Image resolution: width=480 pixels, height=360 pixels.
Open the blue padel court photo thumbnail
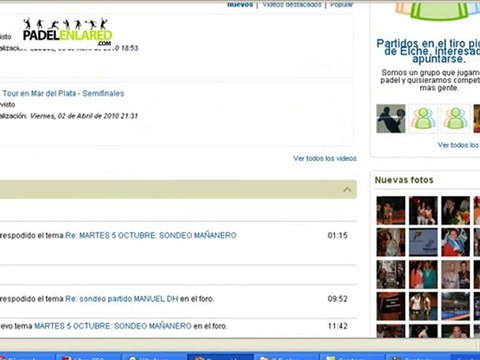click(x=455, y=306)
